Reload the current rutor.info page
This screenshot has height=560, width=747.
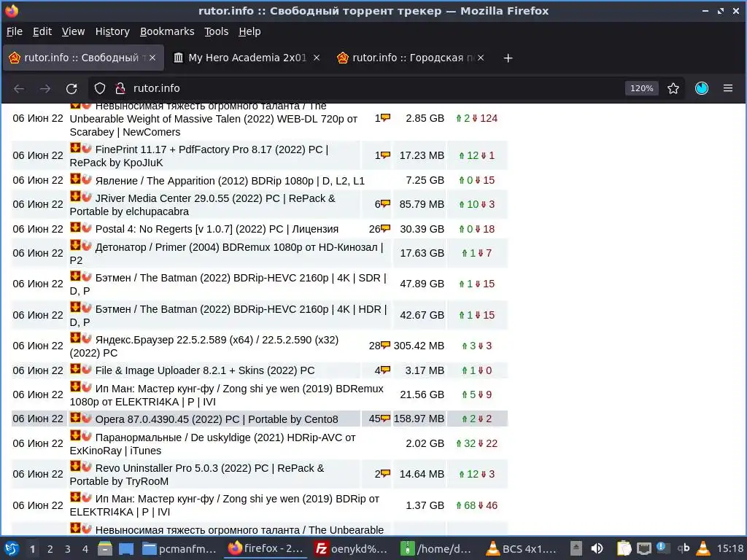[71, 88]
